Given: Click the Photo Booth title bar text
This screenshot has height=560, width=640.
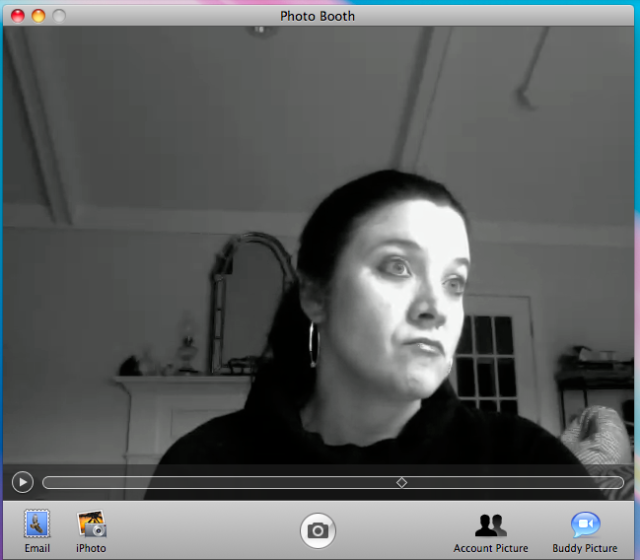Looking at the screenshot, I should [317, 15].
